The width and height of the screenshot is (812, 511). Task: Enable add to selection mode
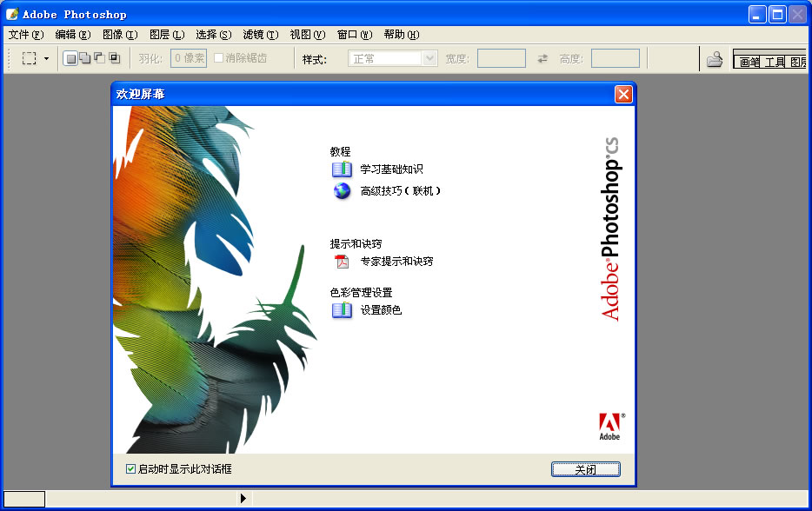tap(83, 56)
